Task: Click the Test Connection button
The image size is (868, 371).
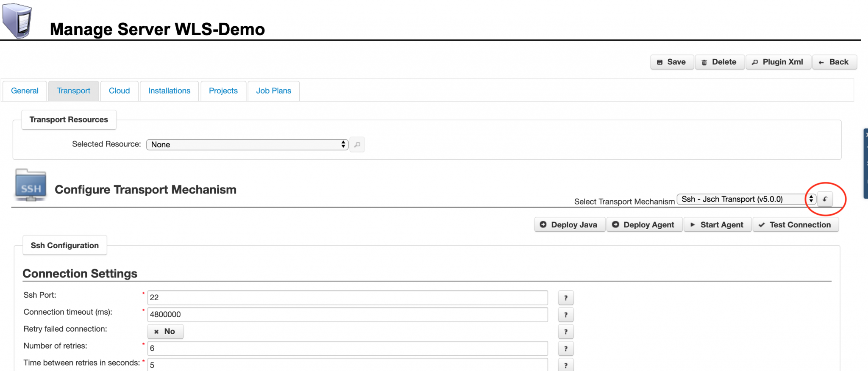Action: coord(795,225)
